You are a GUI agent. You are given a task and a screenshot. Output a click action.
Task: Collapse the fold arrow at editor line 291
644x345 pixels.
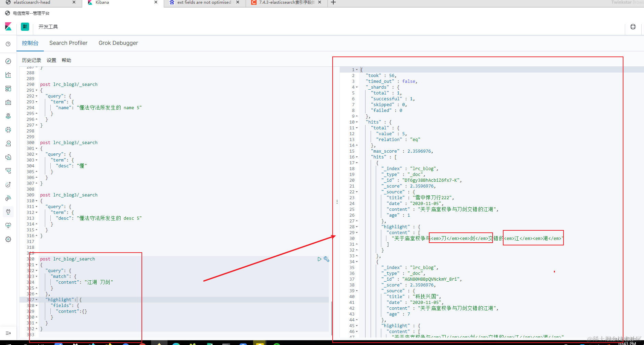tap(37, 90)
